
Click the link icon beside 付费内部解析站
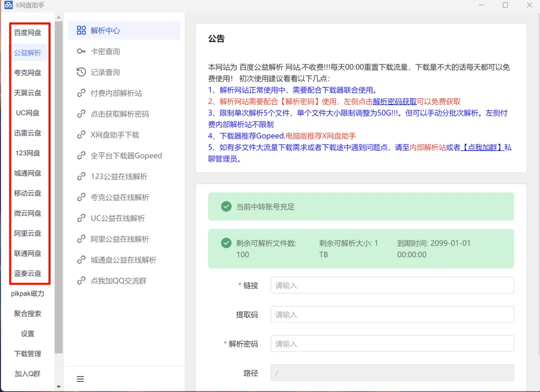[81, 93]
